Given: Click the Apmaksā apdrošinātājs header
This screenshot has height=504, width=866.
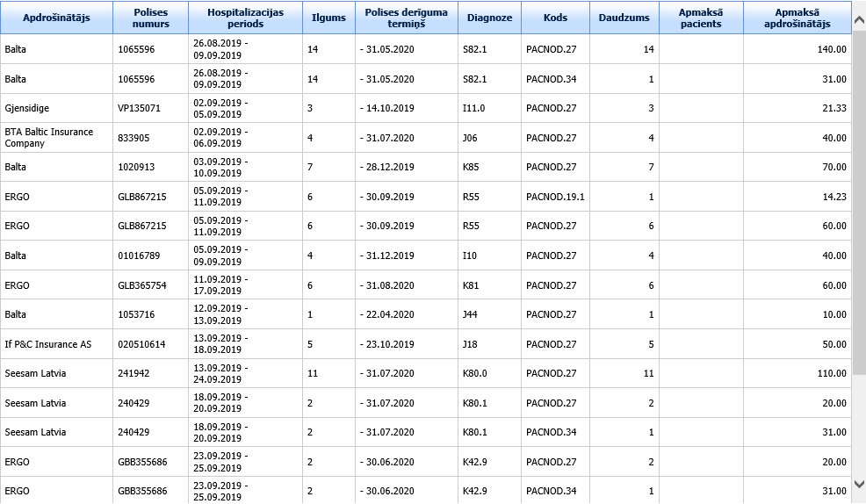Looking at the screenshot, I should point(797,18).
